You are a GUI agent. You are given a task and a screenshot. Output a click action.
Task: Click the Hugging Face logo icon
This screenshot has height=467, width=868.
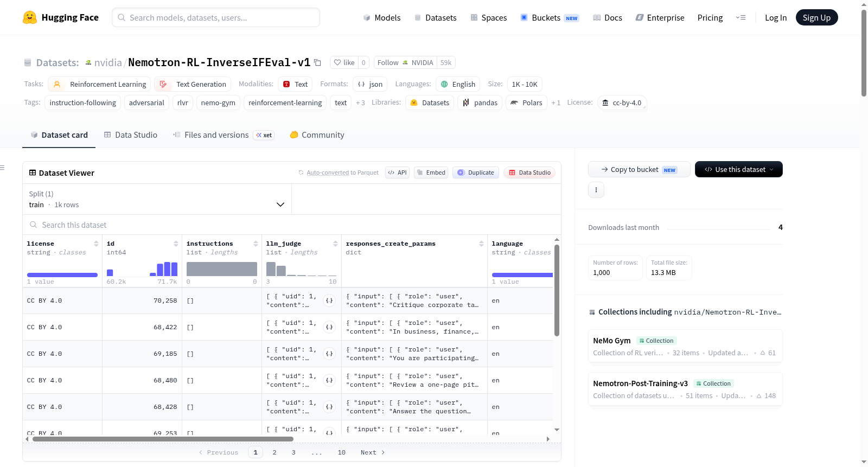click(x=30, y=17)
